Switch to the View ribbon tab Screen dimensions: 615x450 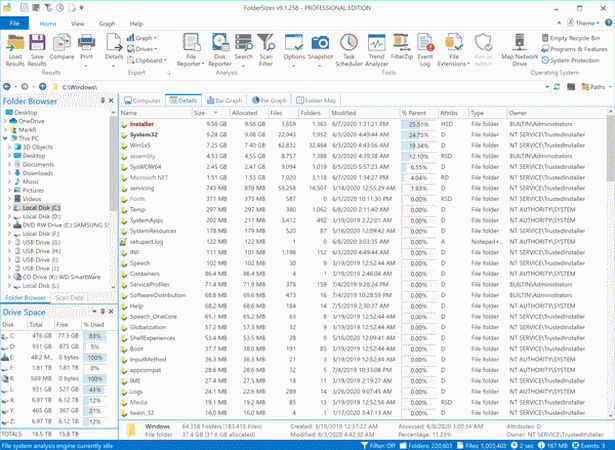pyautogui.click(x=77, y=24)
